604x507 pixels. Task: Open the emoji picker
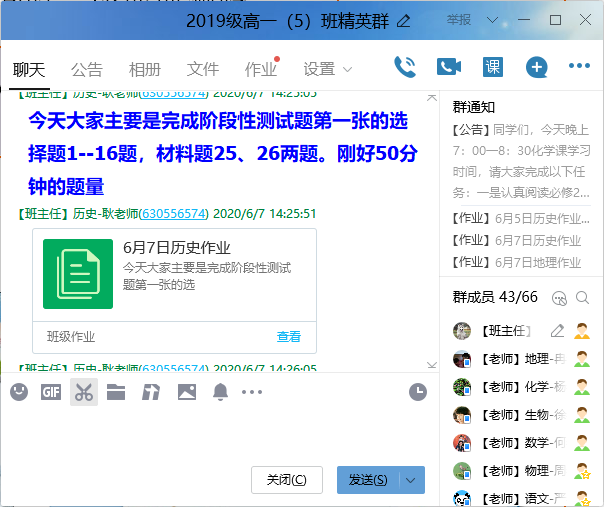coord(19,392)
